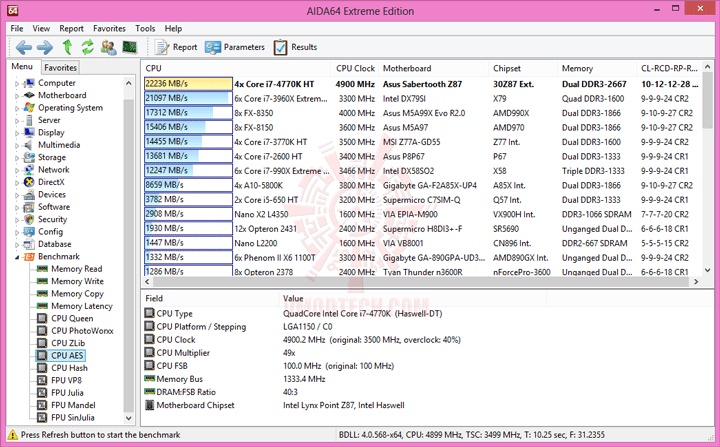Expand the Storage tree node
Image resolution: width=720 pixels, height=447 pixels.
(17, 158)
